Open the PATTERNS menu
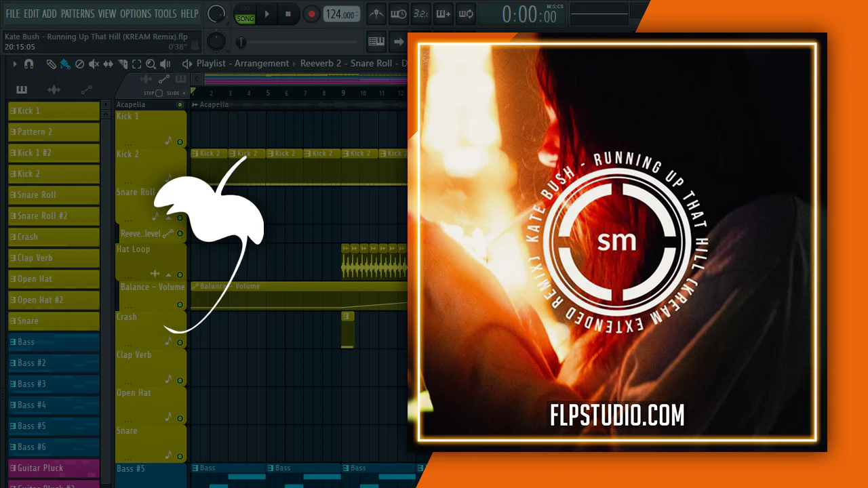The height and width of the screenshot is (488, 868). tap(77, 14)
